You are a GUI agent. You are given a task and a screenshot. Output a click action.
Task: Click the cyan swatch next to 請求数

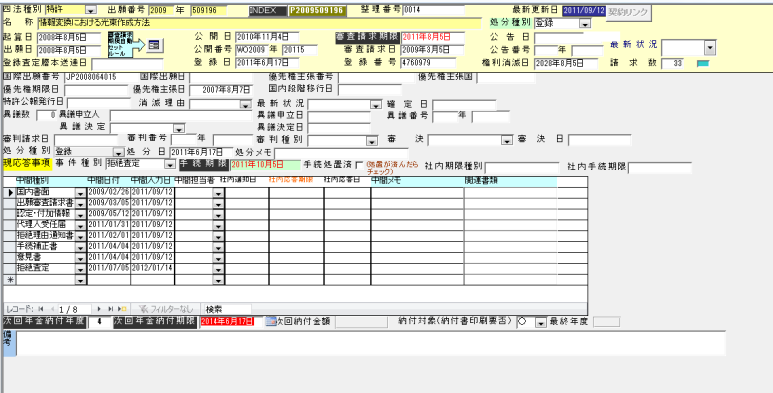[x=702, y=63]
